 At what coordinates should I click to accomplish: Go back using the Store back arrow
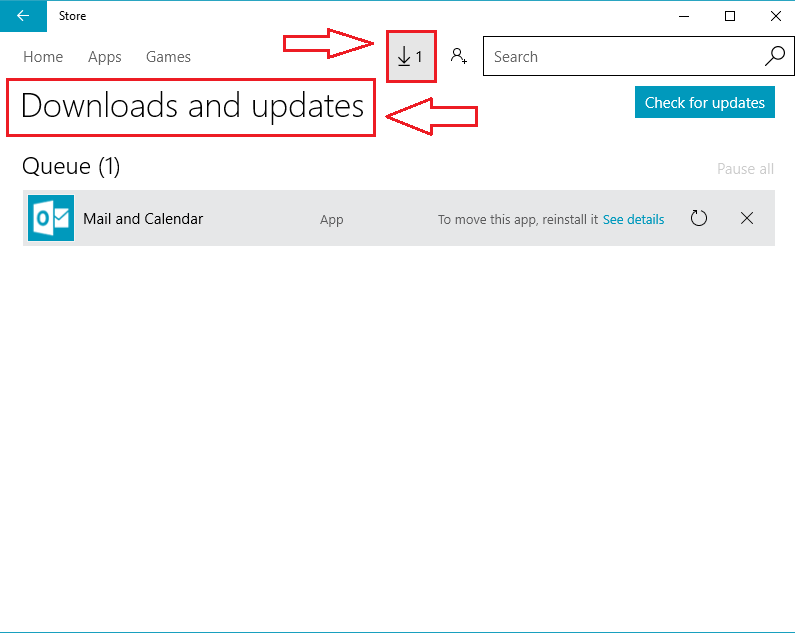click(x=23, y=16)
